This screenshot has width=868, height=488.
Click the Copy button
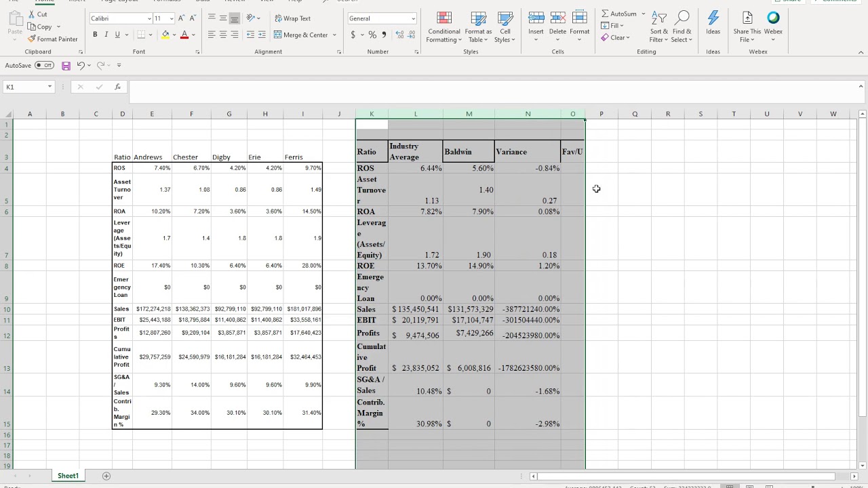pyautogui.click(x=40, y=26)
